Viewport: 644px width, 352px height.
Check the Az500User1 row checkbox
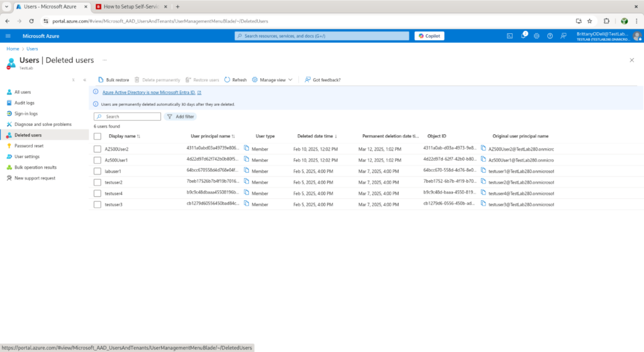[x=97, y=160]
